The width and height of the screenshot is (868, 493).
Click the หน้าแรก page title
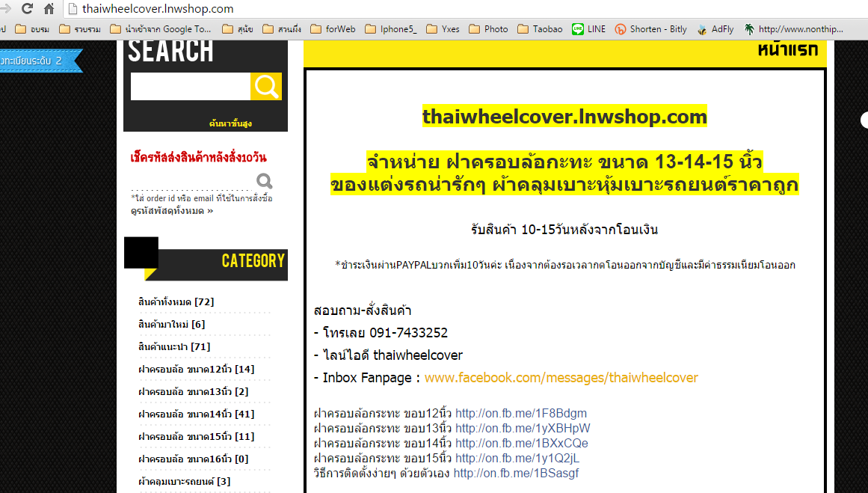(788, 49)
